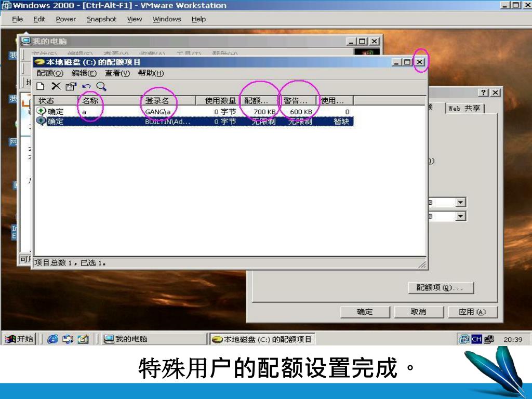Click the 600 KB warning level cell
This screenshot has width=532, height=399.
tap(301, 112)
